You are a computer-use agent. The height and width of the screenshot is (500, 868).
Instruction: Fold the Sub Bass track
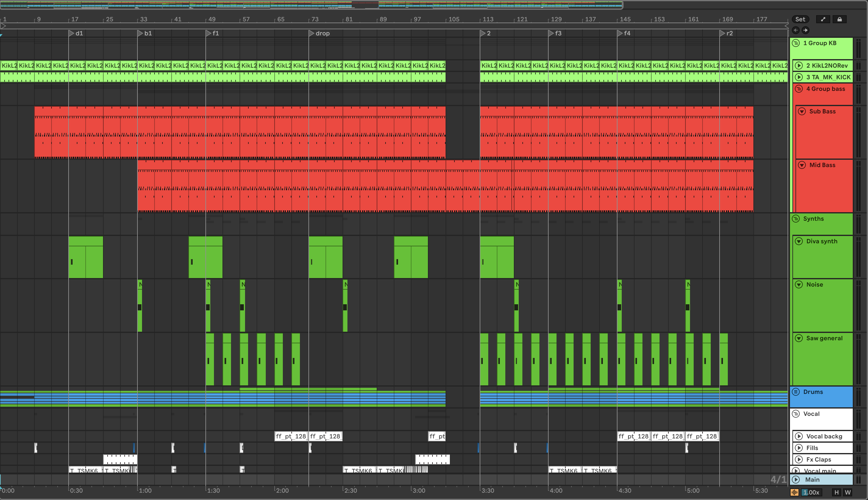tap(802, 111)
